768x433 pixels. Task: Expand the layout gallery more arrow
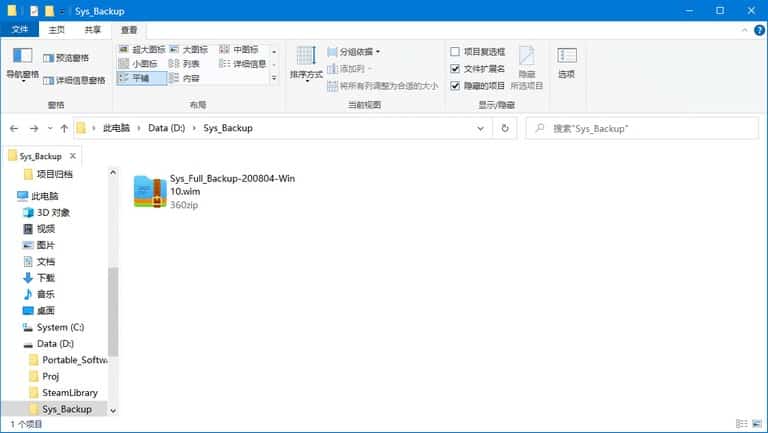[x=274, y=78]
